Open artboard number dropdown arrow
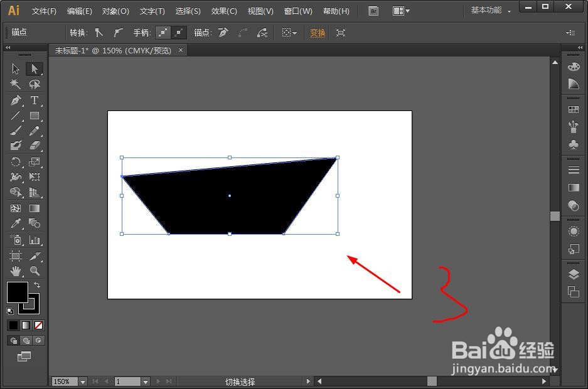588x389 pixels. [x=146, y=381]
